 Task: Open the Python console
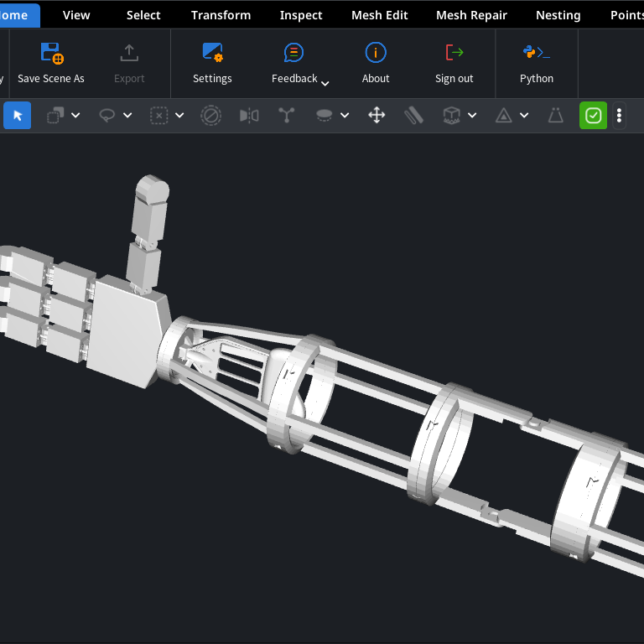[x=537, y=63]
